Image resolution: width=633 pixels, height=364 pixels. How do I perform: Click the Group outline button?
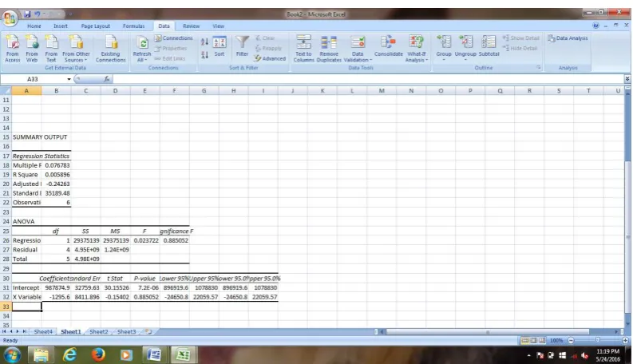tap(444, 49)
